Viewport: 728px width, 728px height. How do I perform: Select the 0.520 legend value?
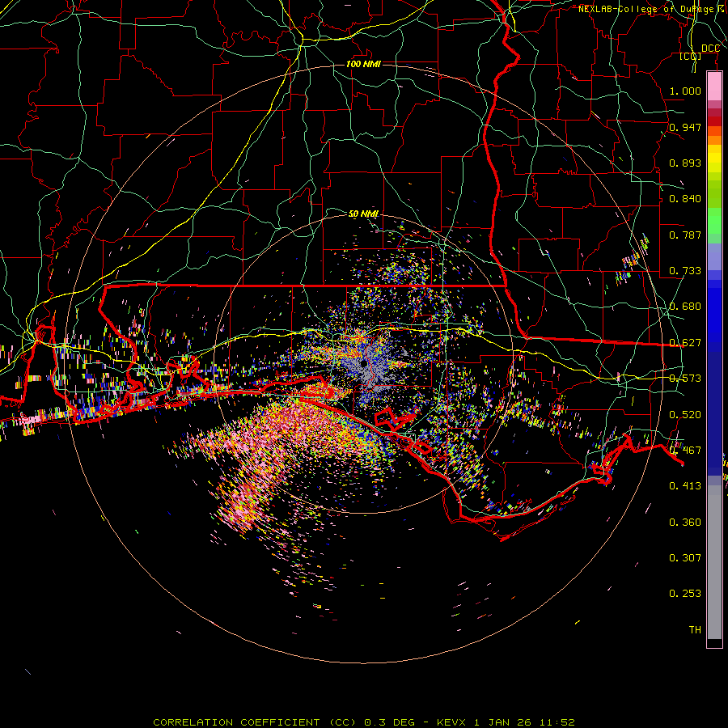pos(685,415)
